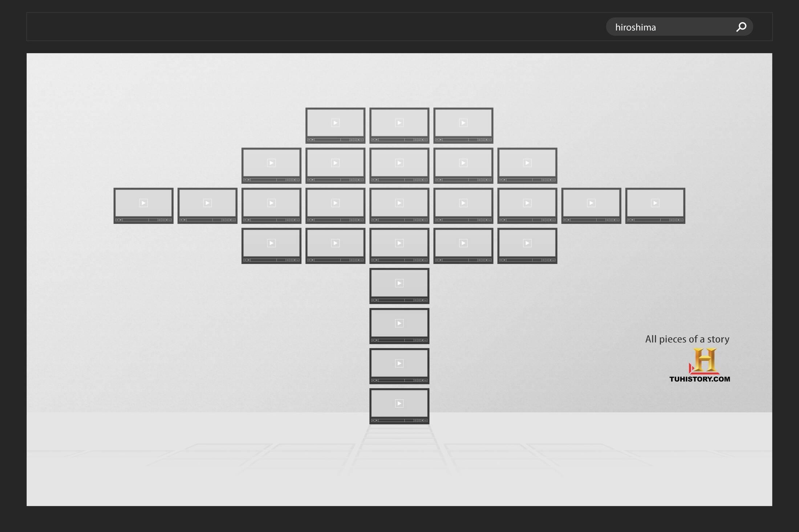Play the second video from left in nine-video row
Screen dimensions: 799x532
[207, 203]
